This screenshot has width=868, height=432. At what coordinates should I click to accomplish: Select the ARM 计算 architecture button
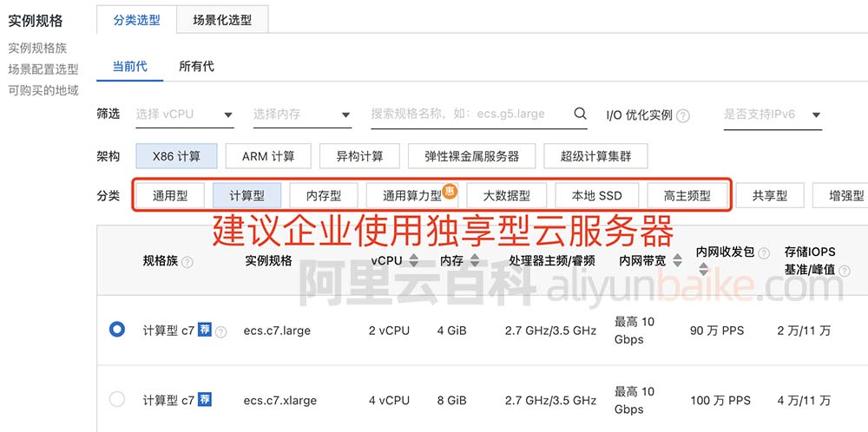[268, 156]
